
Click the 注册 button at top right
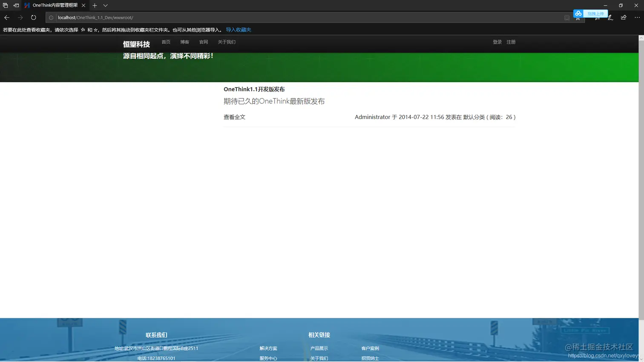point(511,42)
